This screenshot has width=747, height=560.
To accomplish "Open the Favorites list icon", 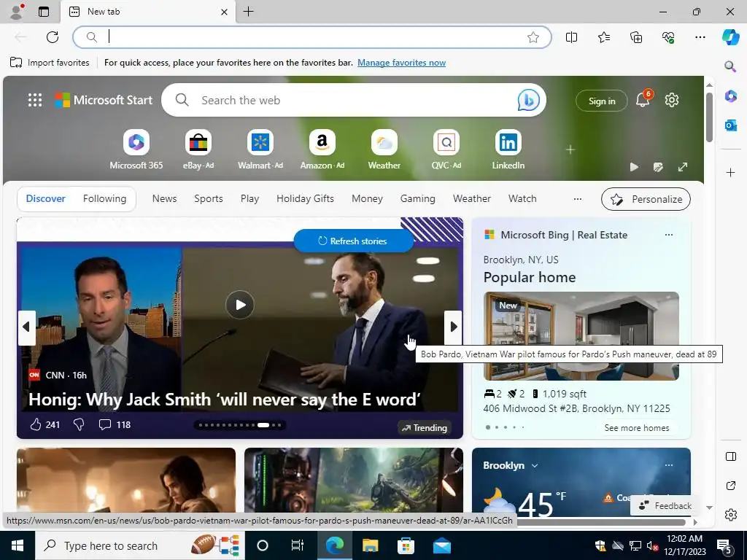I will coord(603,37).
